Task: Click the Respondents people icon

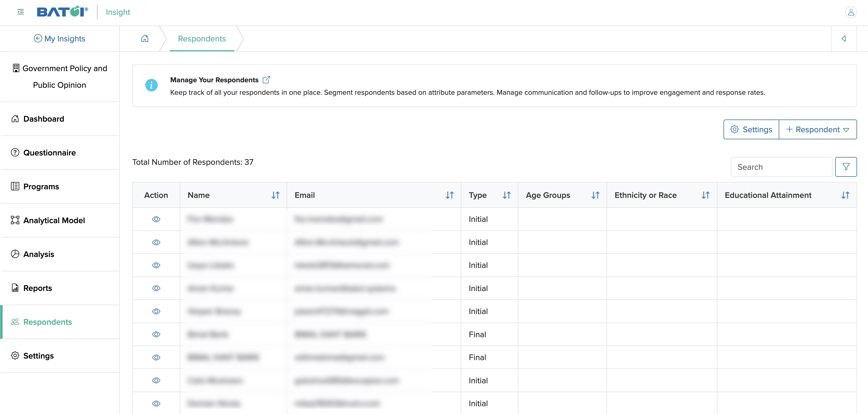Action: coord(15,322)
